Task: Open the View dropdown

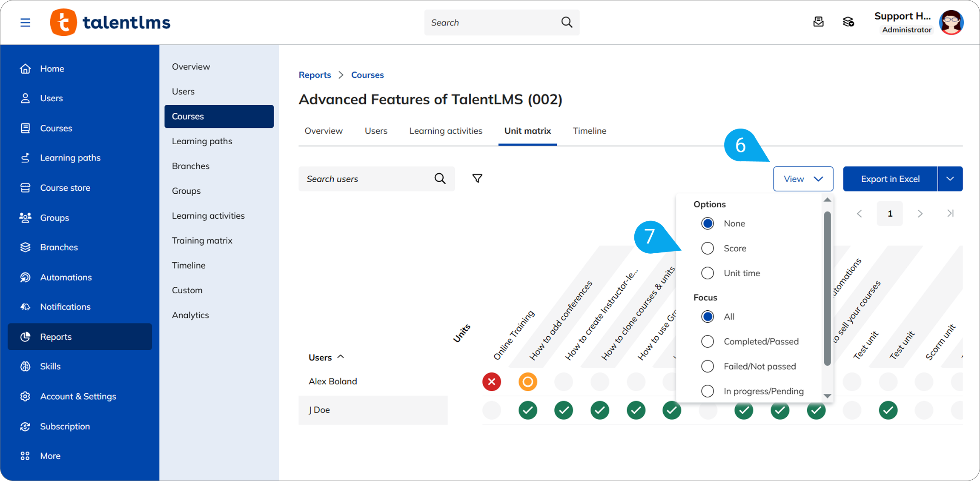Action: (803, 179)
